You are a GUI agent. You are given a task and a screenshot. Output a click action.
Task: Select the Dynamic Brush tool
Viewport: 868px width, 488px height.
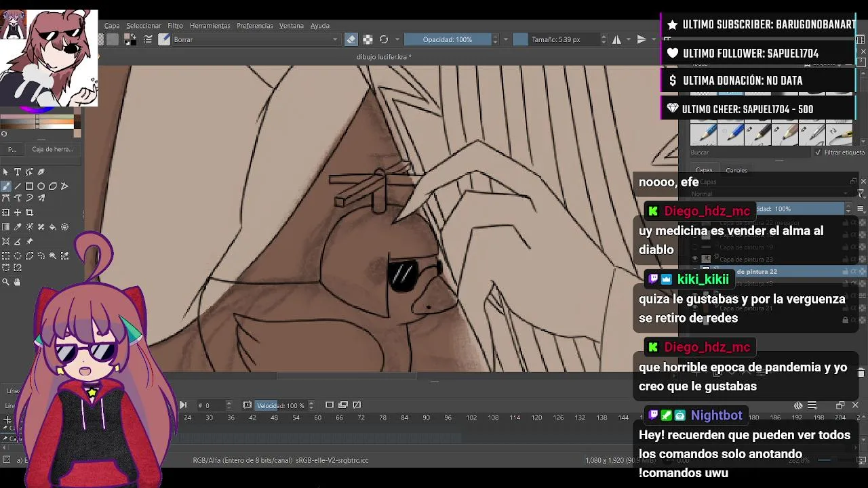[x=29, y=198]
